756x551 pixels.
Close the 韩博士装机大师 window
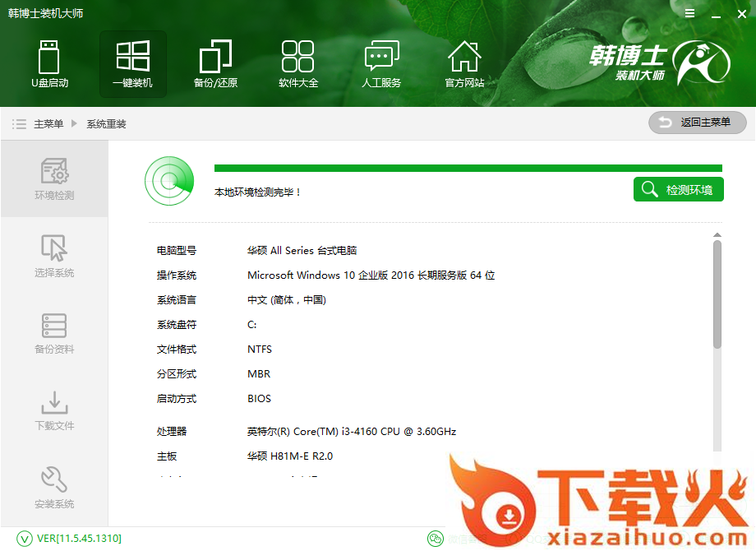742,14
